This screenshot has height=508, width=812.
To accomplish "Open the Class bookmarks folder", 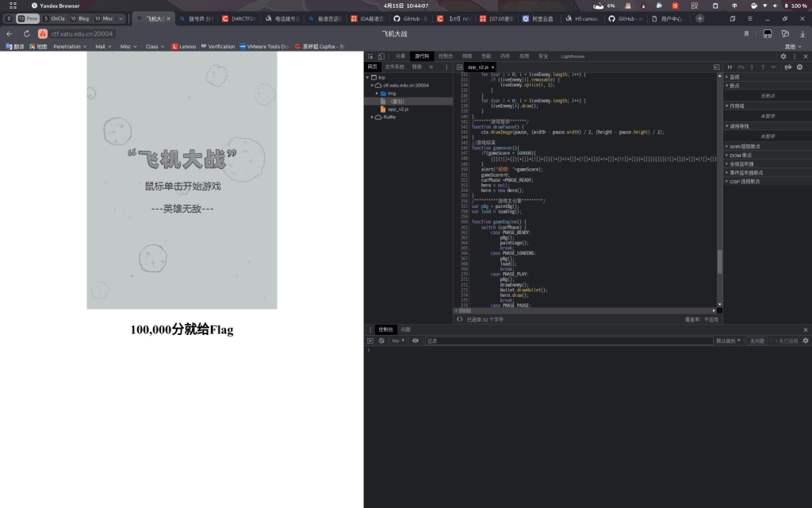I will [x=155, y=47].
